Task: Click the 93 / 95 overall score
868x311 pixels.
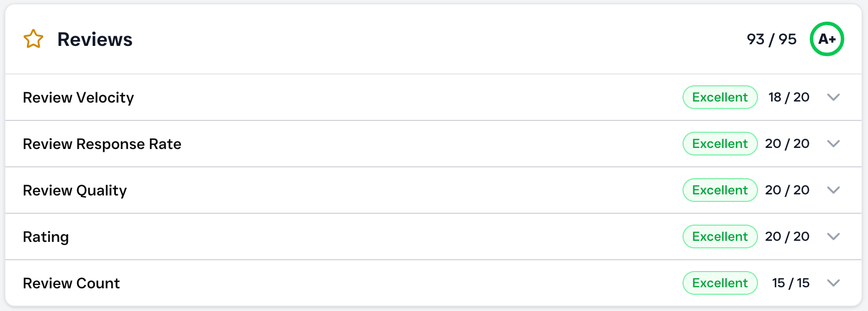Action: (x=771, y=39)
